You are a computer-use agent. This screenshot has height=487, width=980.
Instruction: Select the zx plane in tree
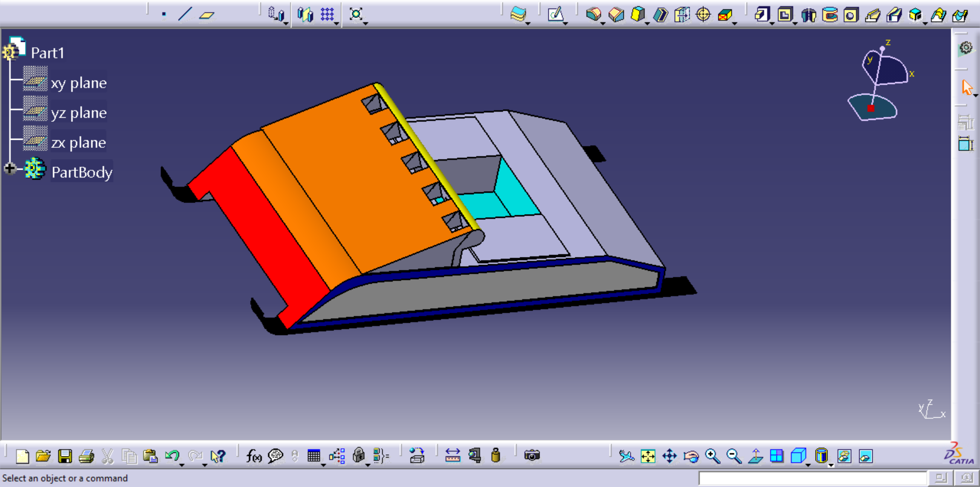pos(78,143)
